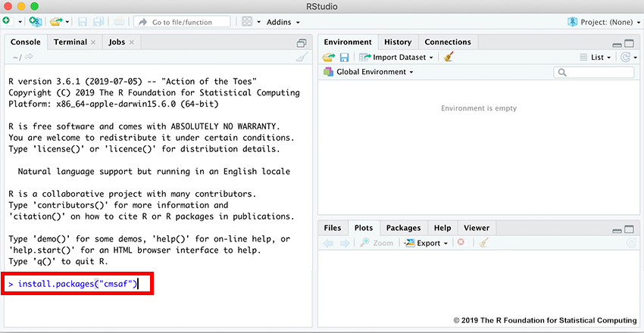The height and width of the screenshot is (333, 644).
Task: Open the Project: (None) menu
Action: pyautogui.click(x=604, y=22)
